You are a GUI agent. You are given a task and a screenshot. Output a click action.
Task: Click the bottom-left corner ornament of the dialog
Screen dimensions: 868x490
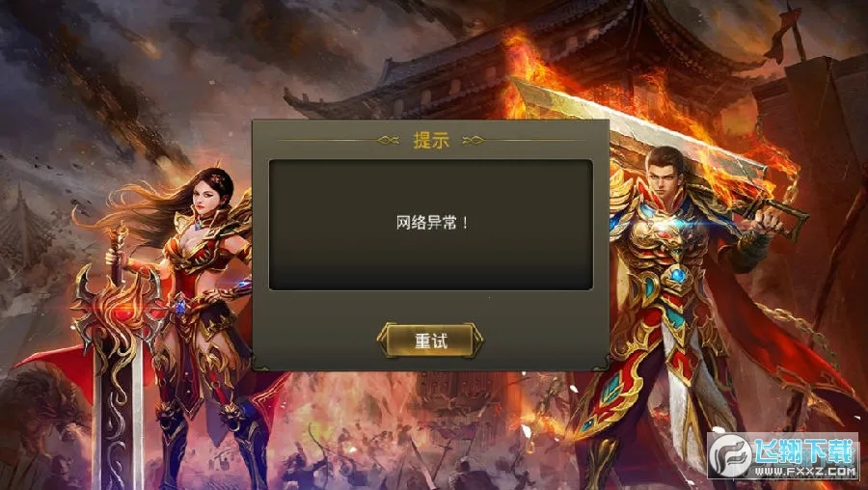259,365
